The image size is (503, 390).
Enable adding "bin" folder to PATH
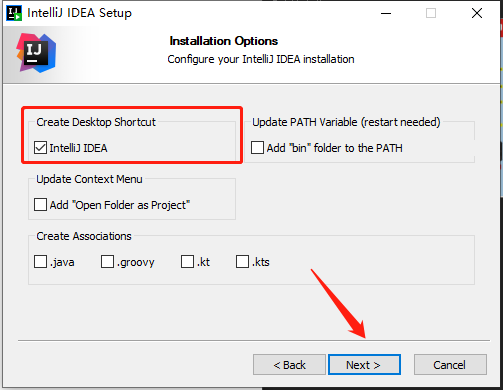click(257, 148)
